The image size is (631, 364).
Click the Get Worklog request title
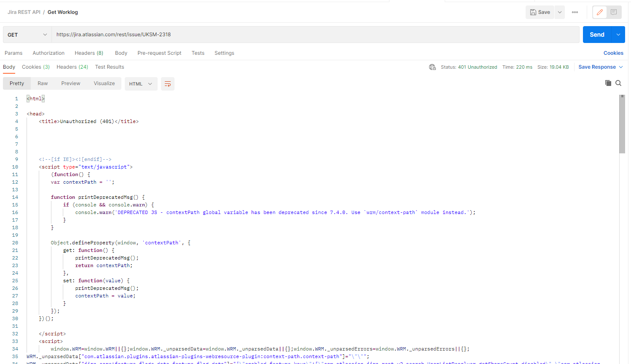[x=63, y=12]
